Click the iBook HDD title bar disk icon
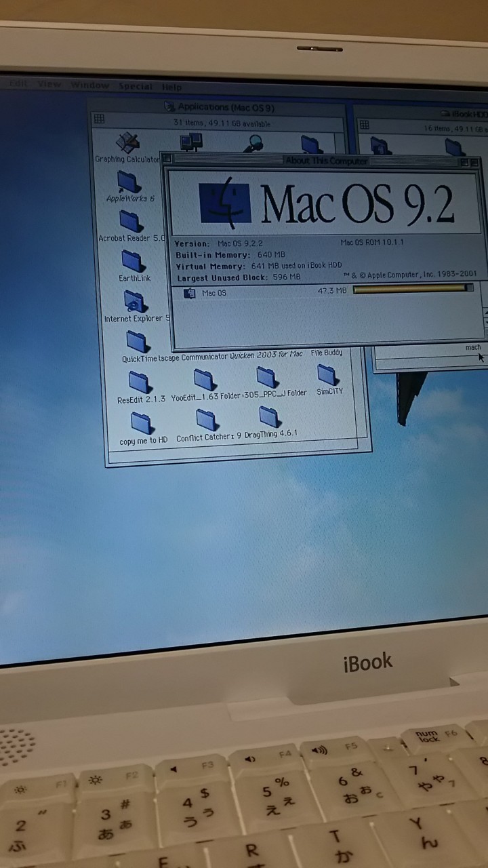 click(446, 114)
